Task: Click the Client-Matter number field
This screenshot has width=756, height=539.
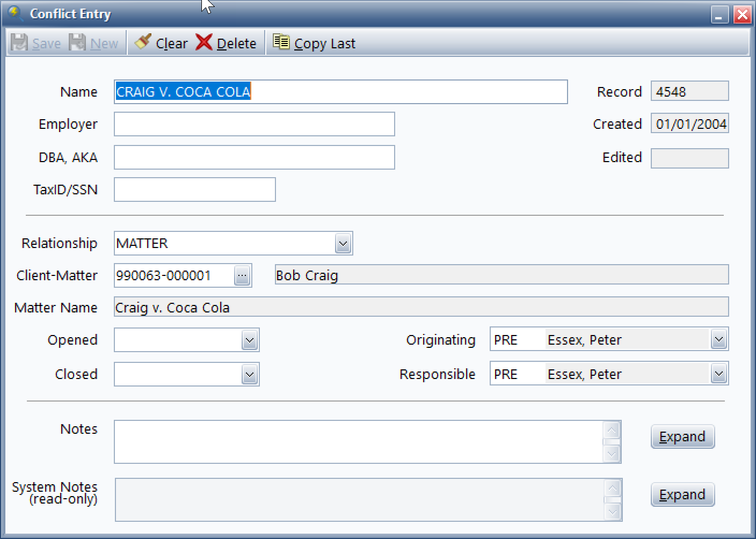Action: coord(174,275)
